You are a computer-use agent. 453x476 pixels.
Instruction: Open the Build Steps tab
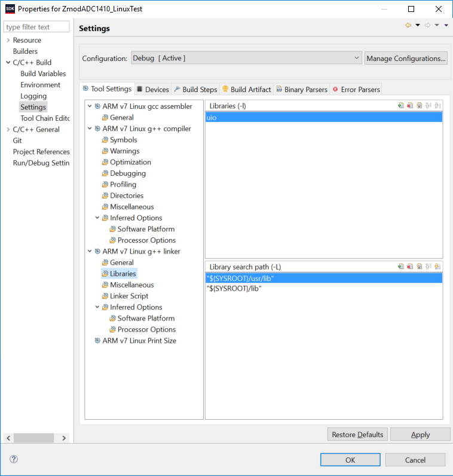coord(195,89)
